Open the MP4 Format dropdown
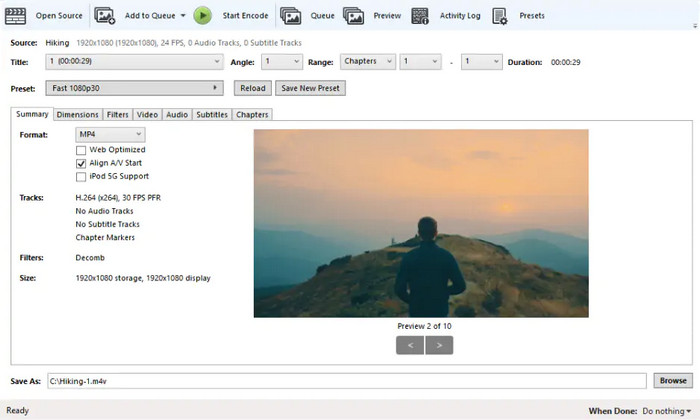Viewport: 700px width, 420px height. point(110,134)
